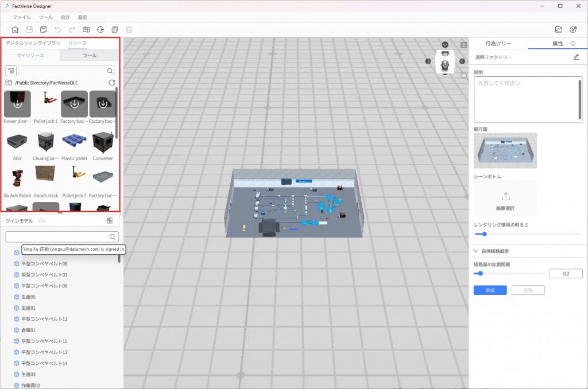The width and height of the screenshot is (588, 389).
Task: Click the zoom-fit icon above the view cube
Action: (x=463, y=45)
